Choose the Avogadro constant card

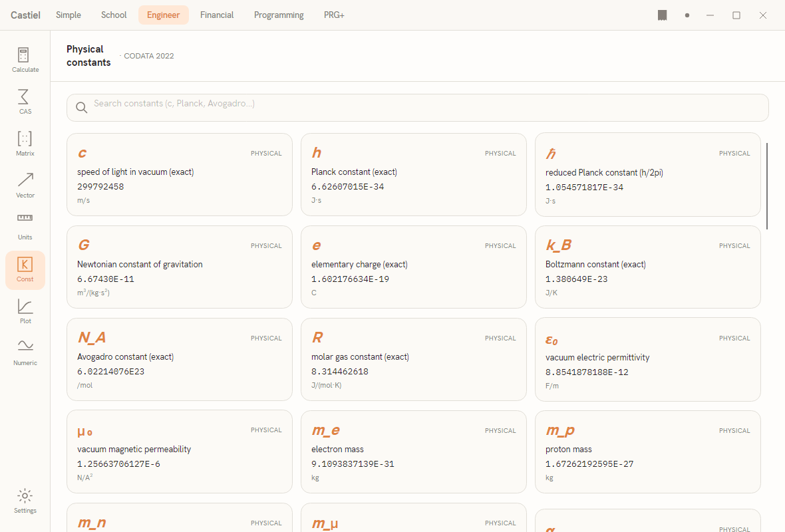coord(179,359)
